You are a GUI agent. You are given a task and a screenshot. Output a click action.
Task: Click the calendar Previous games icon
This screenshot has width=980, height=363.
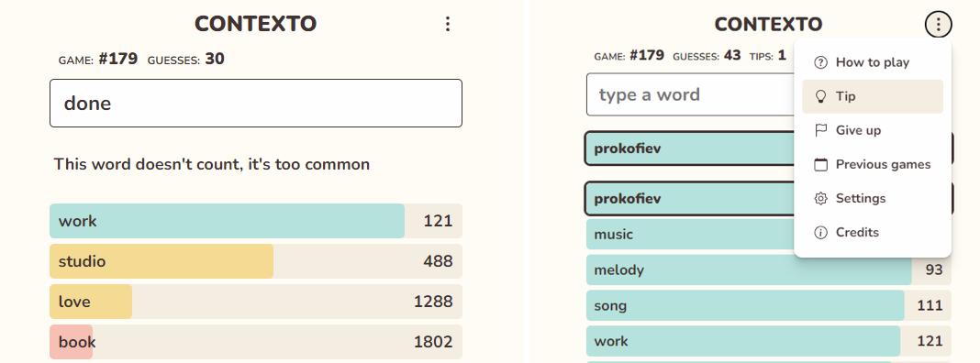click(820, 164)
